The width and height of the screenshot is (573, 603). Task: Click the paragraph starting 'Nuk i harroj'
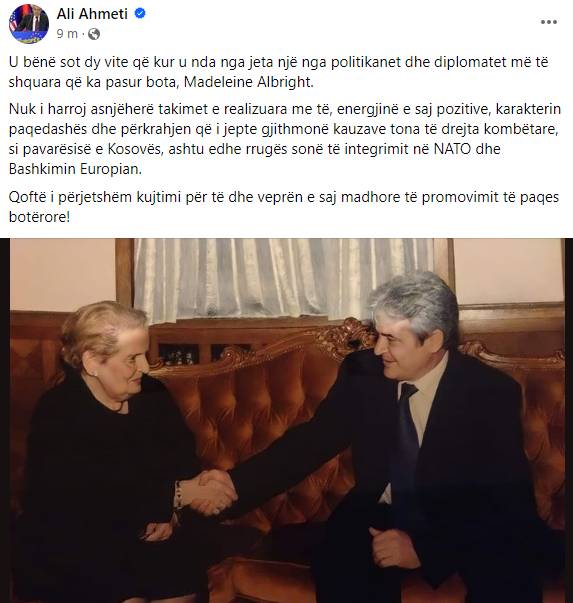click(x=285, y=139)
